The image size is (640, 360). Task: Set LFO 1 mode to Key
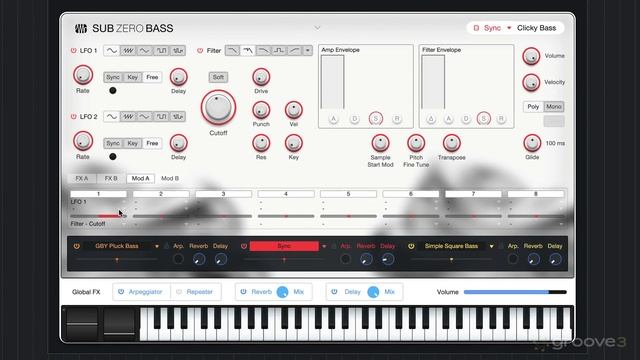(133, 77)
